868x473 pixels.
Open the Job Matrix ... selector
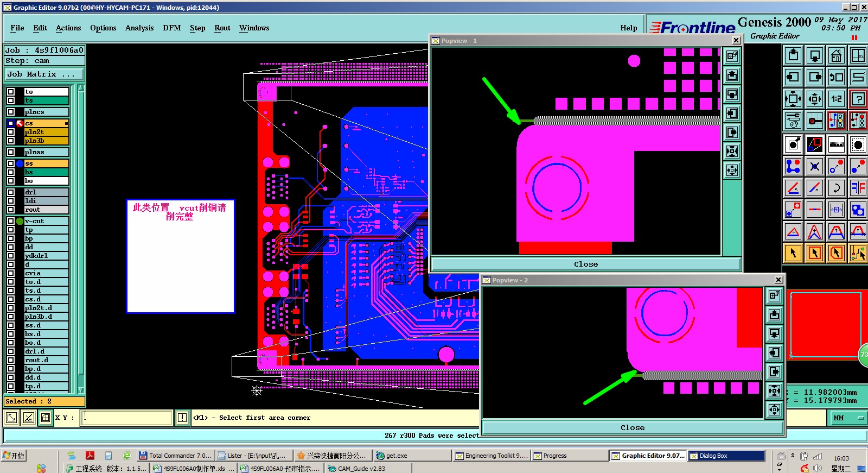click(x=44, y=74)
